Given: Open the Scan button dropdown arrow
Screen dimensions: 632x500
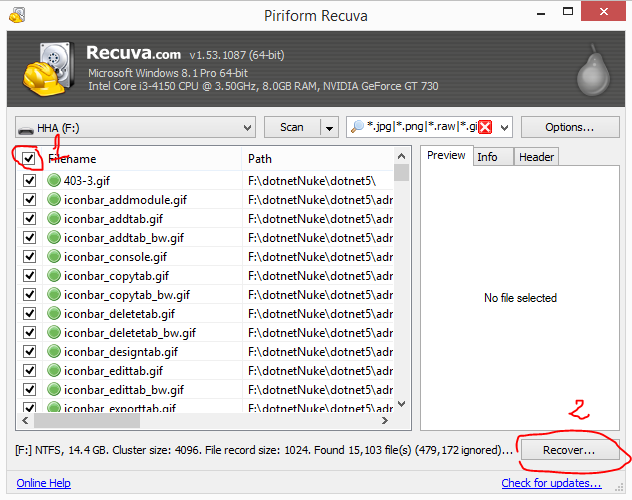Looking at the screenshot, I should (x=329, y=128).
